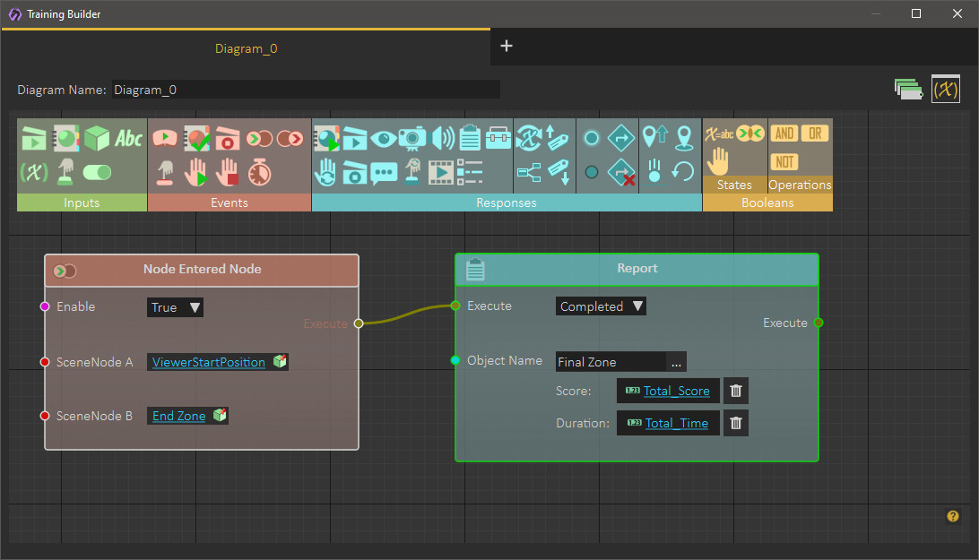
Task: Click cube icon beside End Zone
Action: click(220, 415)
